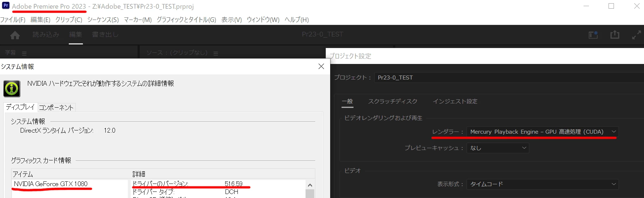Viewport: 644px width, 198px height.
Task: Switch to the 編集 workspace tab
Action: pos(76,35)
